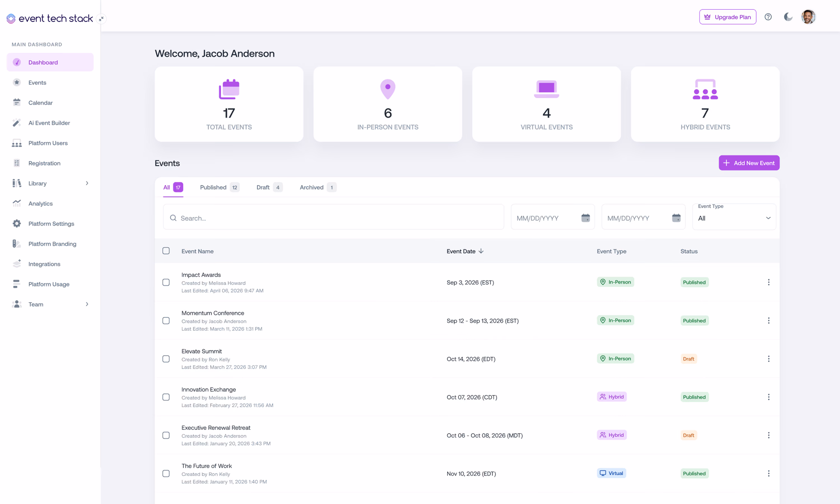Viewport: 840px width, 504px height.
Task: Click the event tech stack logo icon
Action: [x=11, y=18]
